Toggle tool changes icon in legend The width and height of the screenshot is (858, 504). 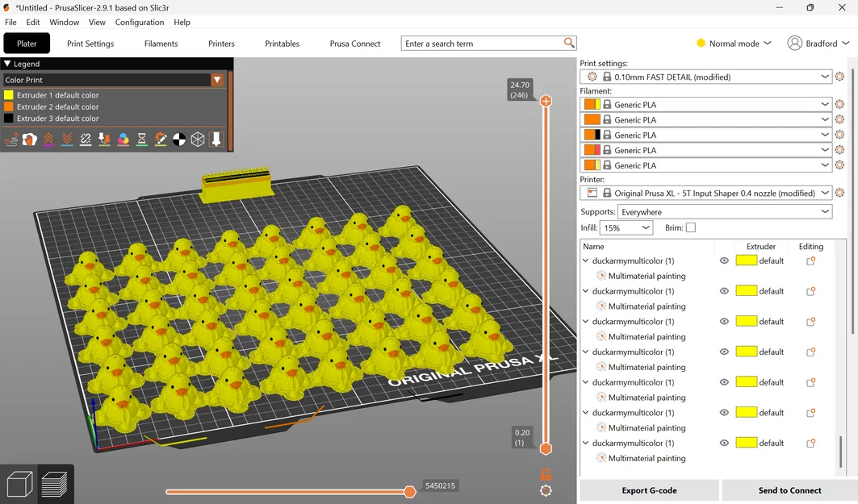point(104,140)
